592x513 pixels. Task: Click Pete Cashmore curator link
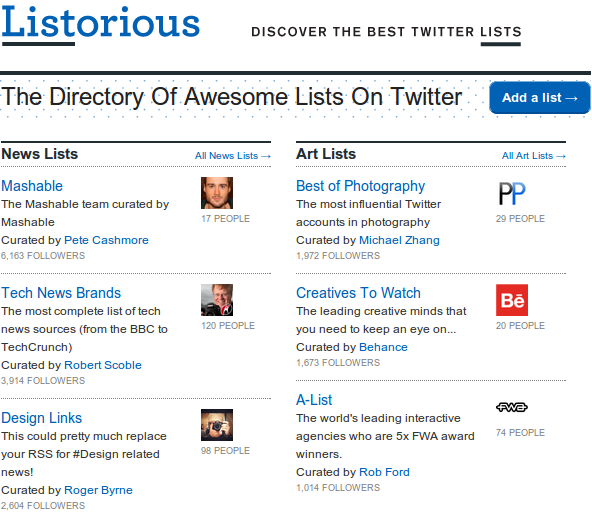[x=106, y=240]
